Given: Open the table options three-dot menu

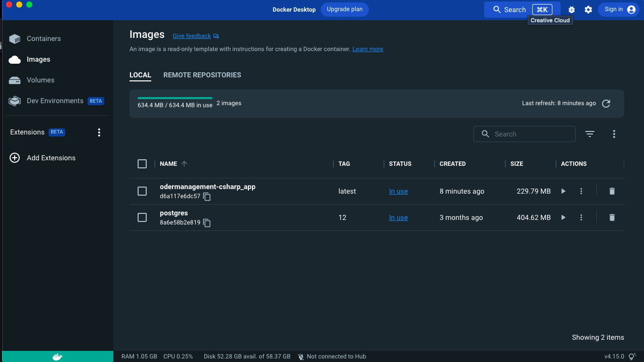Looking at the screenshot, I should click(614, 134).
